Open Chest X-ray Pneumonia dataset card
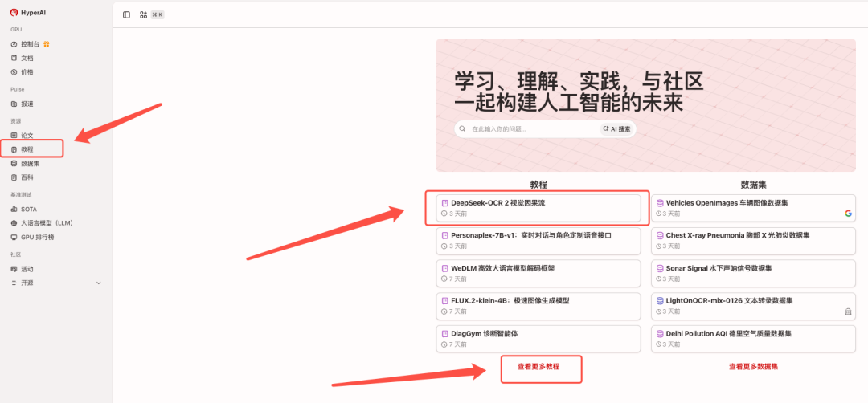 753,241
